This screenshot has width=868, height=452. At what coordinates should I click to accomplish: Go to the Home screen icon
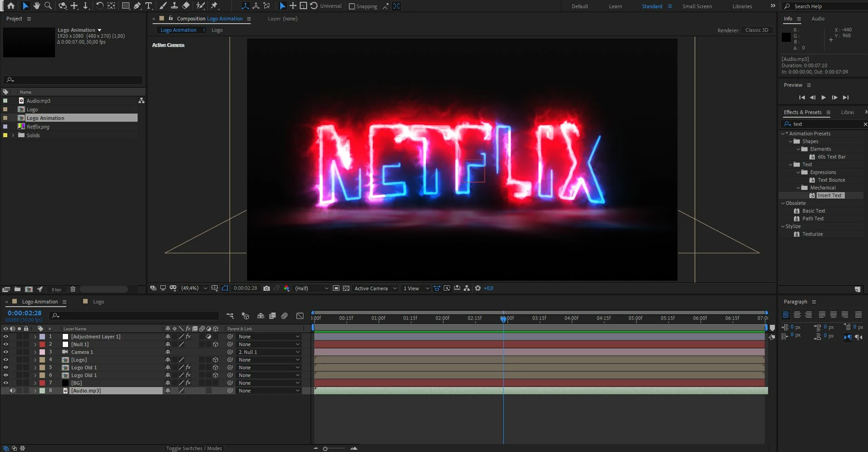click(x=11, y=6)
